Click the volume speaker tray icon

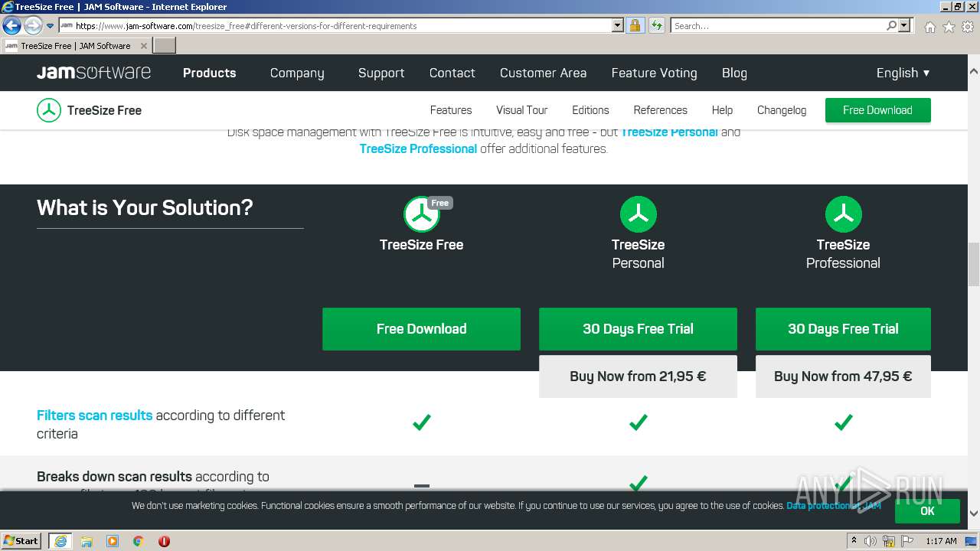click(x=871, y=541)
